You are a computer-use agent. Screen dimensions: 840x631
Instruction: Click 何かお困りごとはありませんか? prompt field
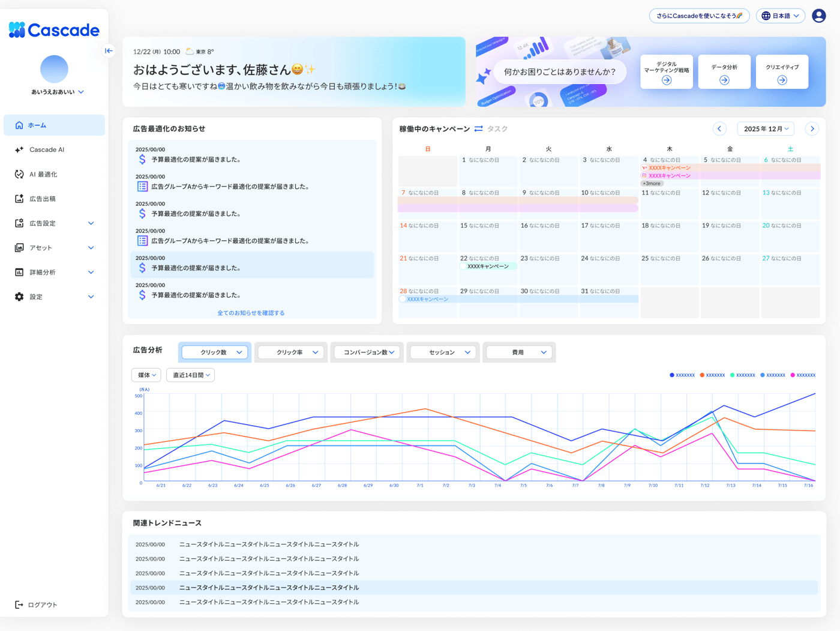pyautogui.click(x=559, y=72)
